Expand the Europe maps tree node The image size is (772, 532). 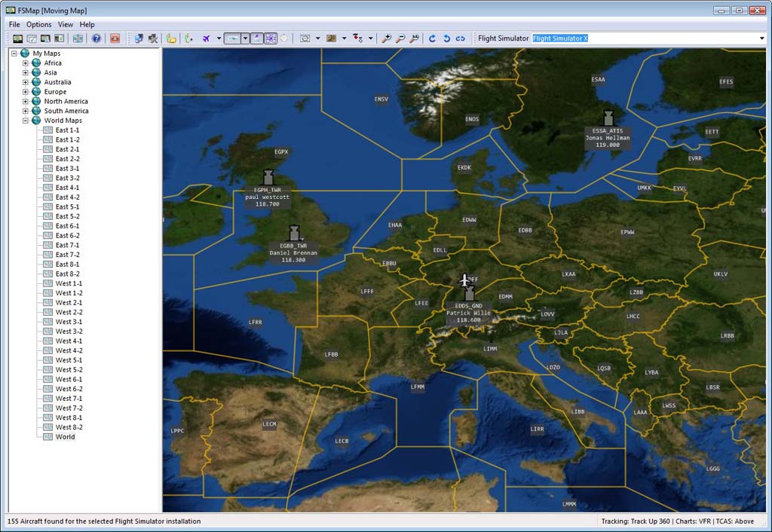(26, 92)
